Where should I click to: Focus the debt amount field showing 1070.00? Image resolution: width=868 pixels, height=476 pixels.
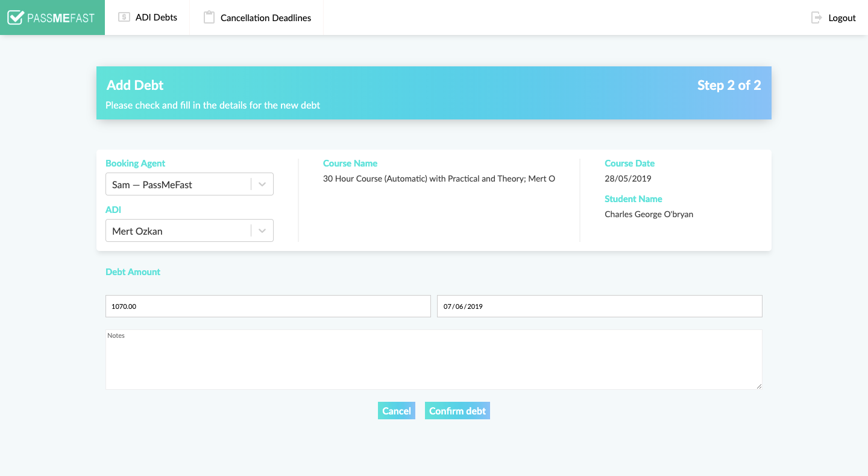point(268,306)
